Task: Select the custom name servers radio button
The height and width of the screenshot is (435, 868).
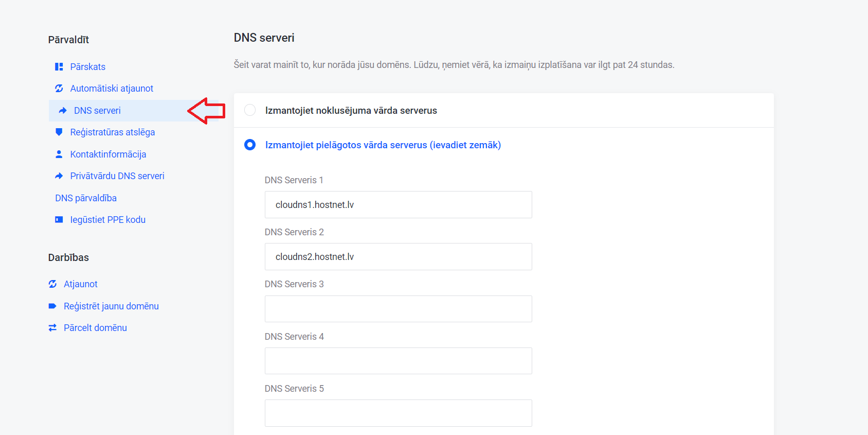Action: click(x=250, y=145)
